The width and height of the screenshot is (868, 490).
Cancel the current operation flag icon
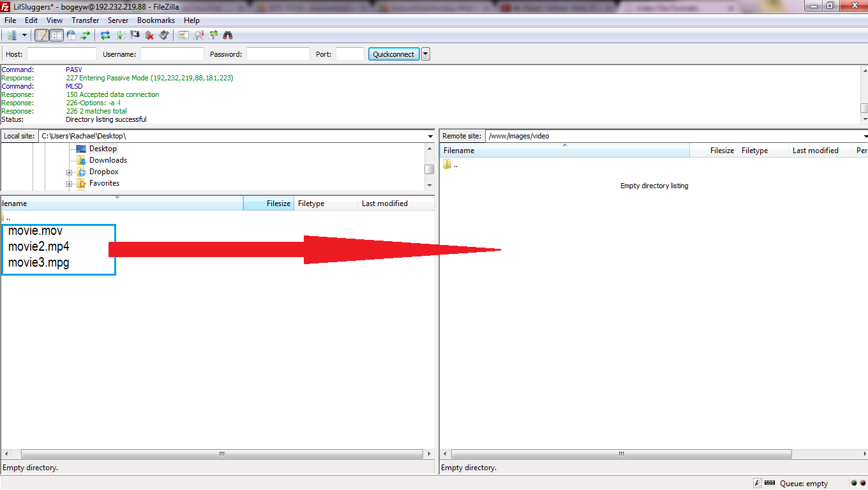[135, 35]
